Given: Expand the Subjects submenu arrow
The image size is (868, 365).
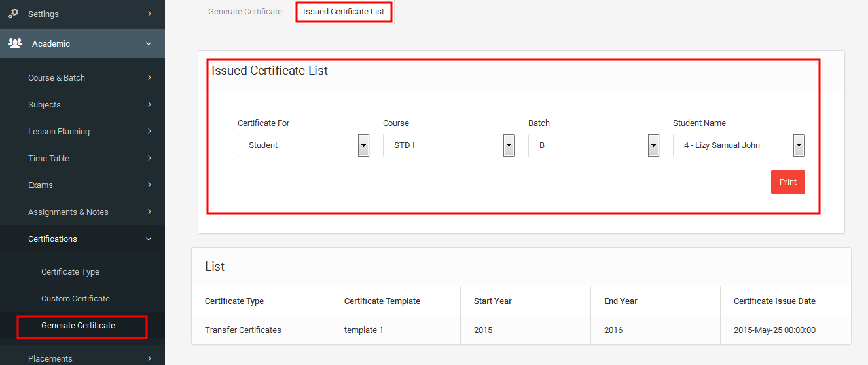Looking at the screenshot, I should 149,104.
